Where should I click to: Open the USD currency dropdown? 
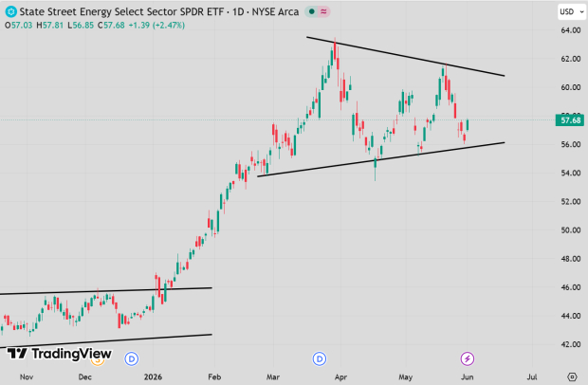pos(572,12)
